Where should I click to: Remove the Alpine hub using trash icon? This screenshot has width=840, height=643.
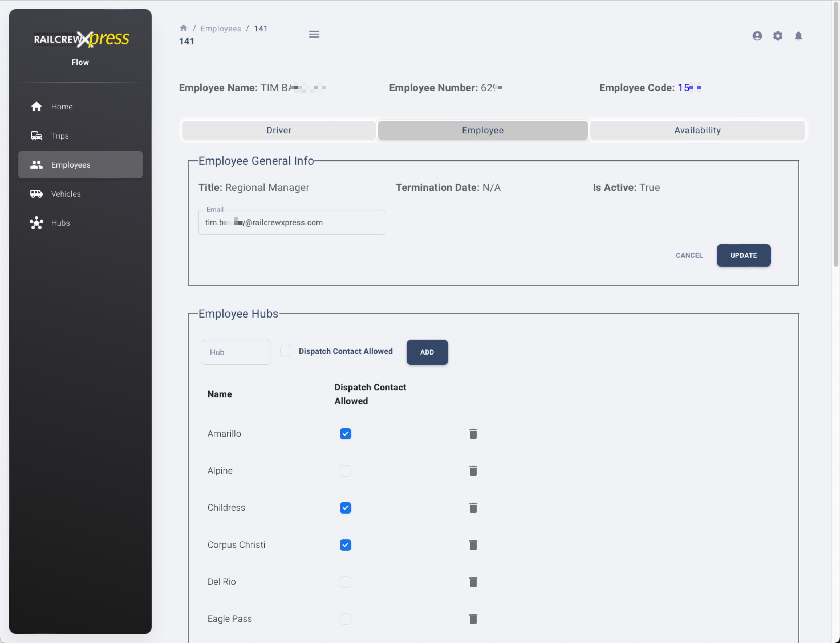click(473, 471)
